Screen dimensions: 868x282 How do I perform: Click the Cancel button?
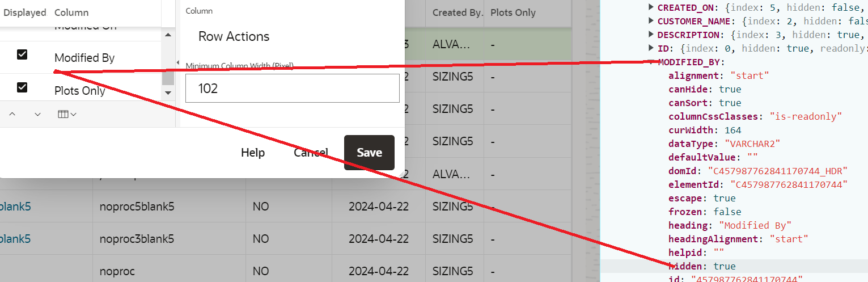click(x=311, y=153)
